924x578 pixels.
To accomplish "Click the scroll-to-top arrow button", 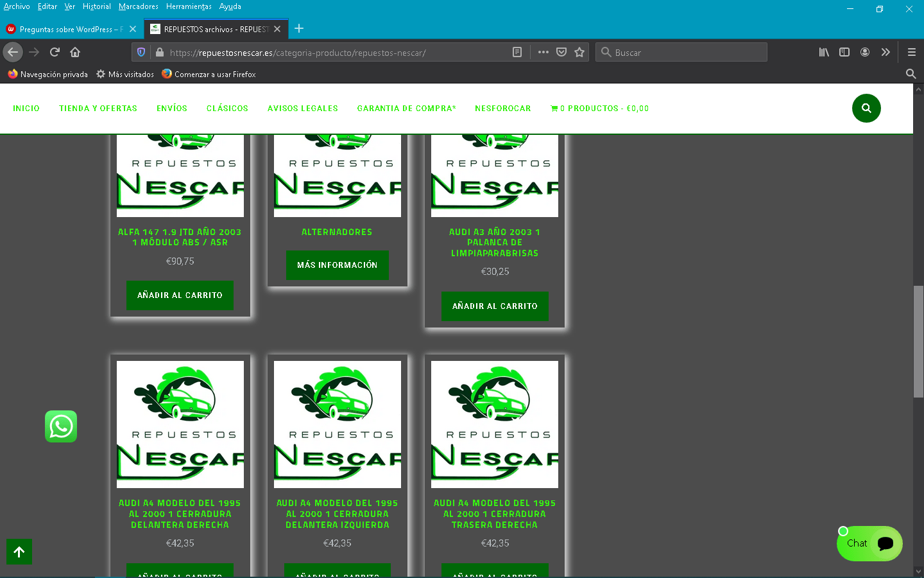I will pos(19,552).
